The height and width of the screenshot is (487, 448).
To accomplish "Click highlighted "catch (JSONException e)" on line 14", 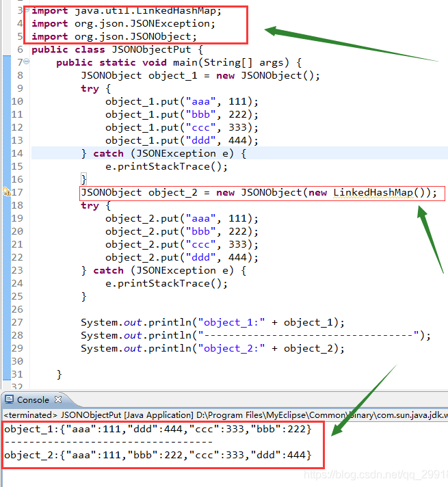I will point(163,154).
